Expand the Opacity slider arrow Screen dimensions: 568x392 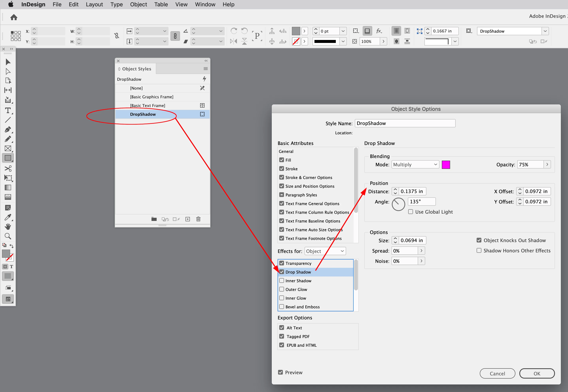[x=547, y=165]
